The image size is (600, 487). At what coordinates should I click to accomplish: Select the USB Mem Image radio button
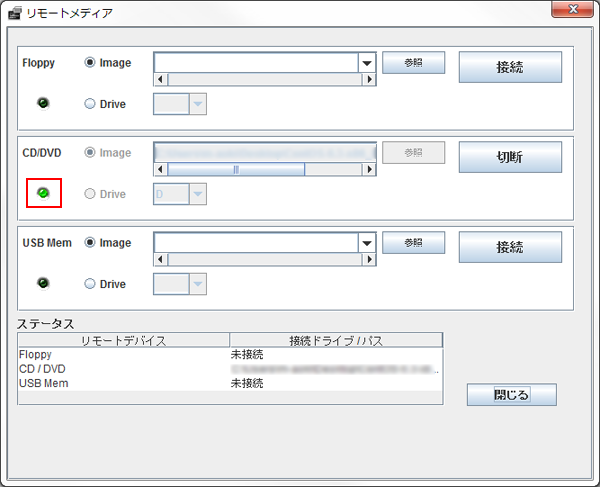tap(90, 243)
